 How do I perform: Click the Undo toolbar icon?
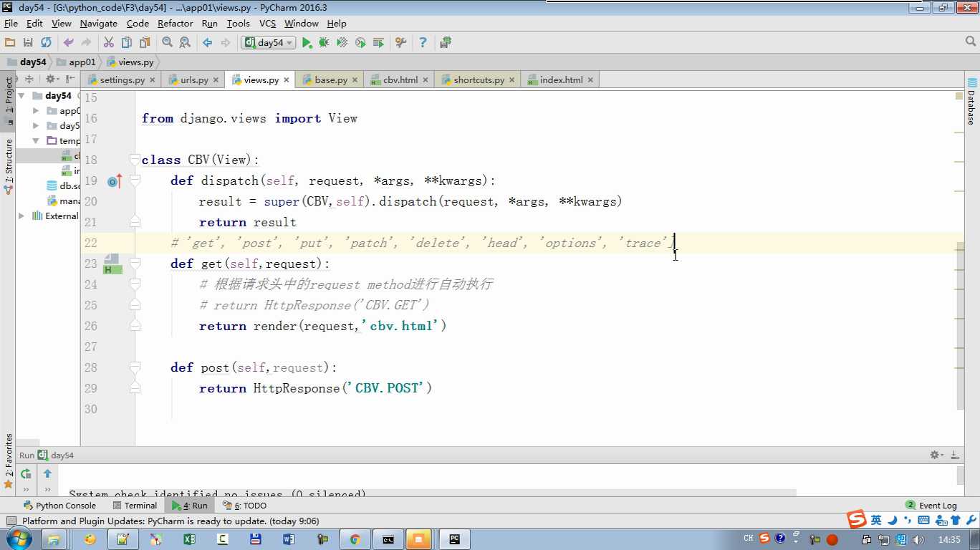tap(68, 43)
